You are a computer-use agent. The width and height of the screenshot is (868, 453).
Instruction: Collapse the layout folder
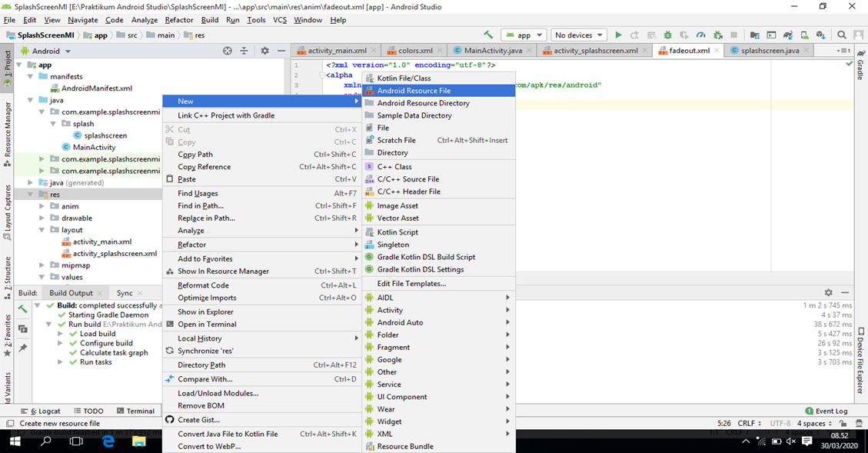coord(42,230)
